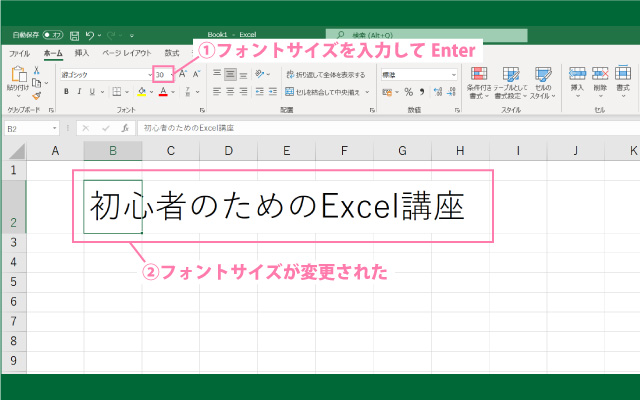
Task: Click Merge and Center (セルを結合して中央揃え)
Action: [322, 92]
